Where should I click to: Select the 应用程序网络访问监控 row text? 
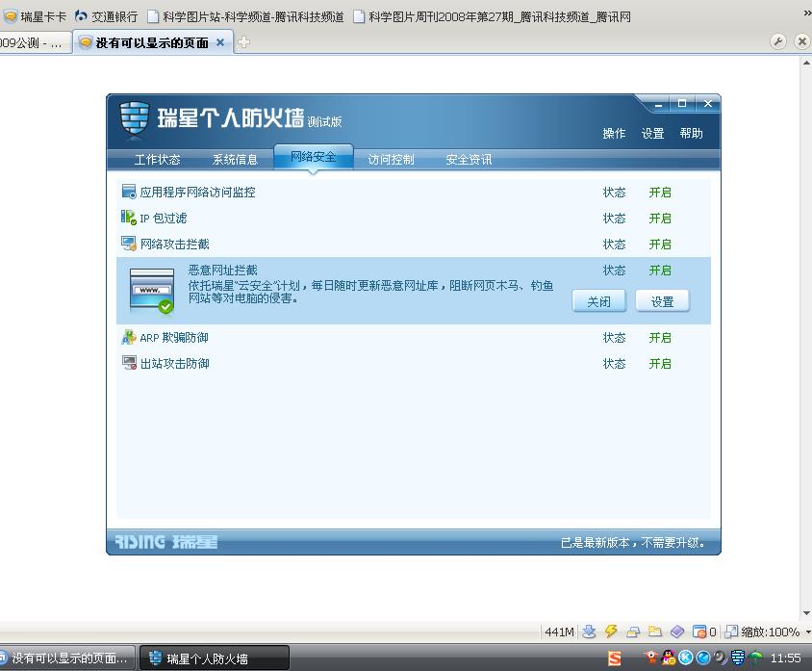pyautogui.click(x=198, y=193)
